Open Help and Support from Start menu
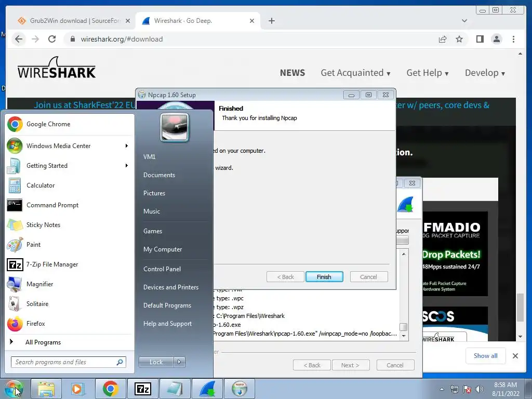The image size is (532, 399). 167,324
